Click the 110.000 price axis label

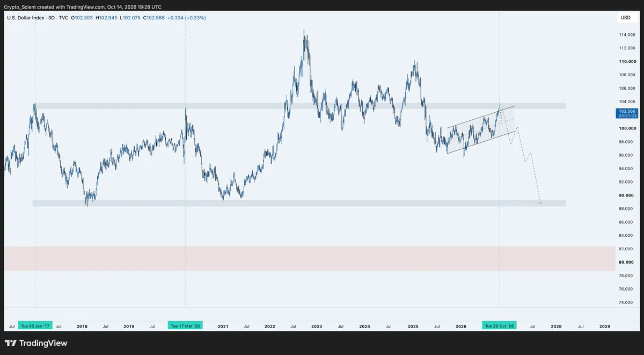tap(628, 62)
